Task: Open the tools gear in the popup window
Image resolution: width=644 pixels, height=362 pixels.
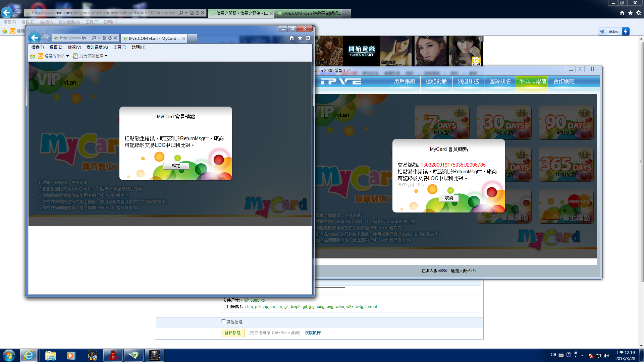Action: (308, 38)
